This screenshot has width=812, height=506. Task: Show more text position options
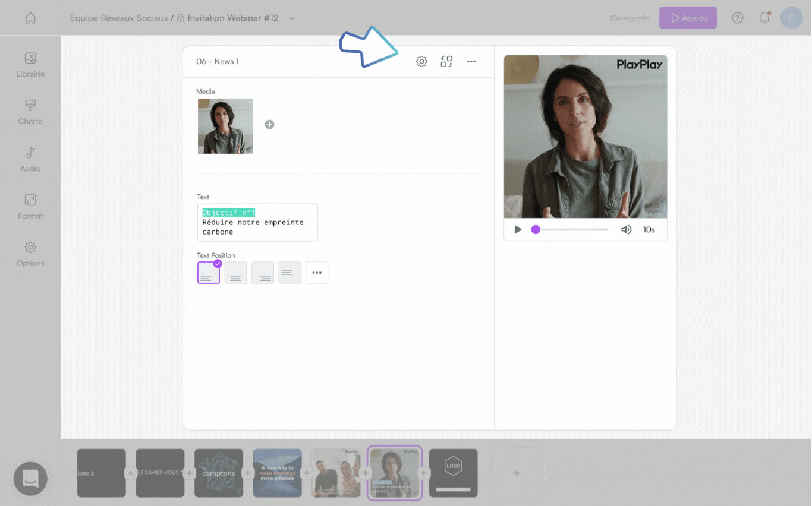point(317,273)
